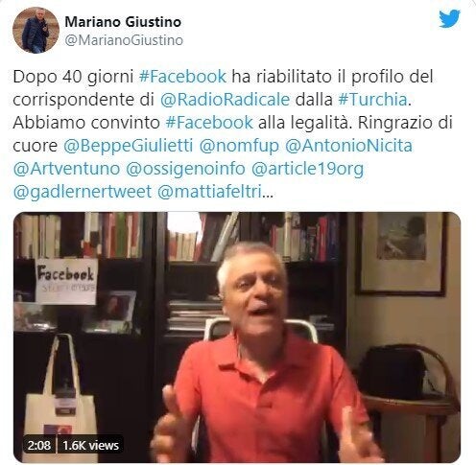The height and width of the screenshot is (465, 476).
Task: Open the #Turchia hashtag
Action: (x=372, y=100)
